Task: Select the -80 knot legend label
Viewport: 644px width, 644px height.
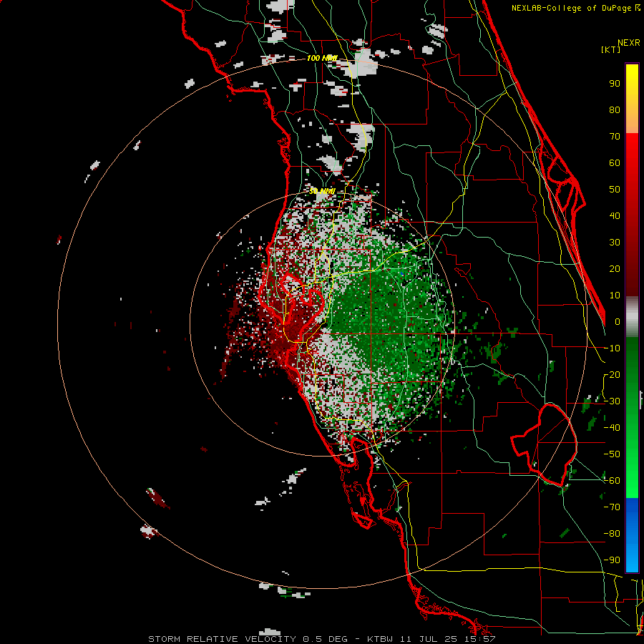Action: point(612,534)
